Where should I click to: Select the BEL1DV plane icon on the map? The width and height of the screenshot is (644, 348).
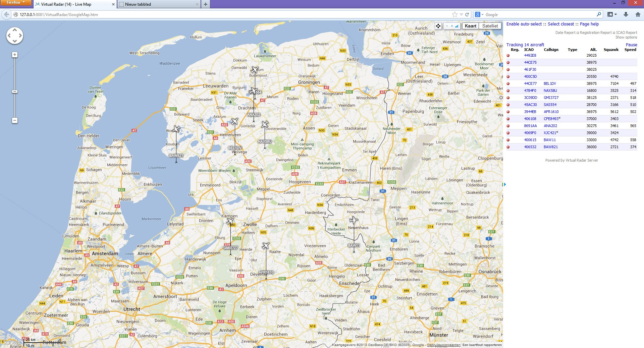coord(234,121)
